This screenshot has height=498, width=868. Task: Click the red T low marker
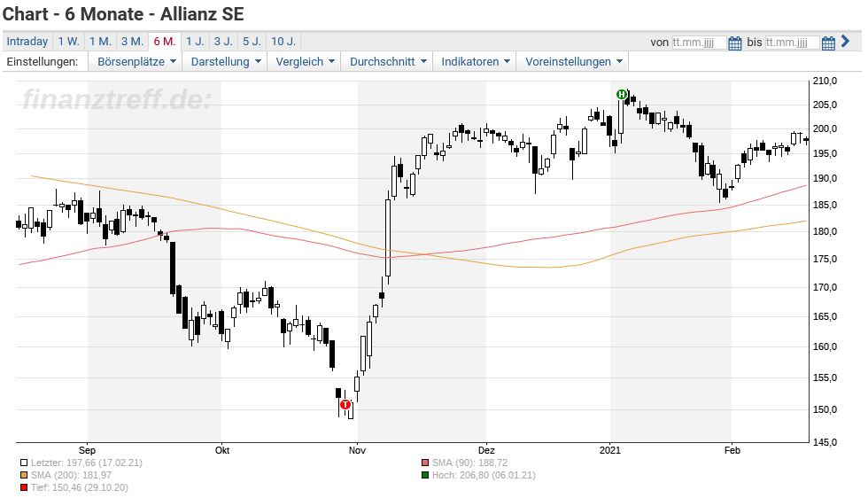(x=345, y=404)
